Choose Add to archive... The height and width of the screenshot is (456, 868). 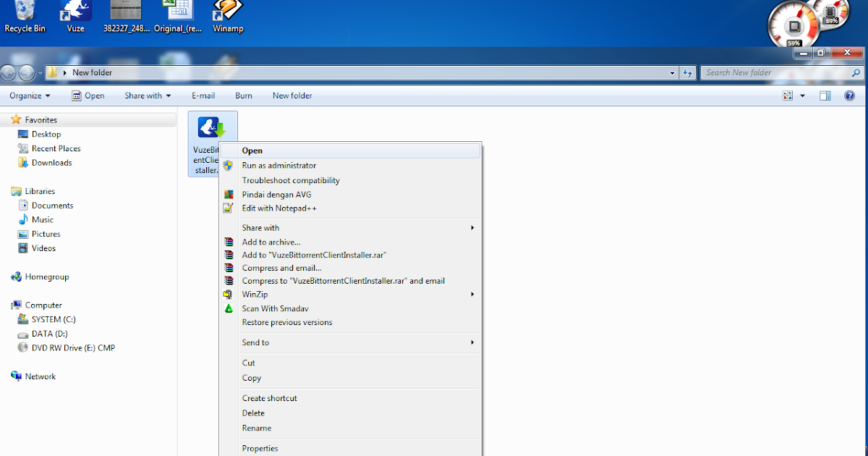[x=350, y=242]
